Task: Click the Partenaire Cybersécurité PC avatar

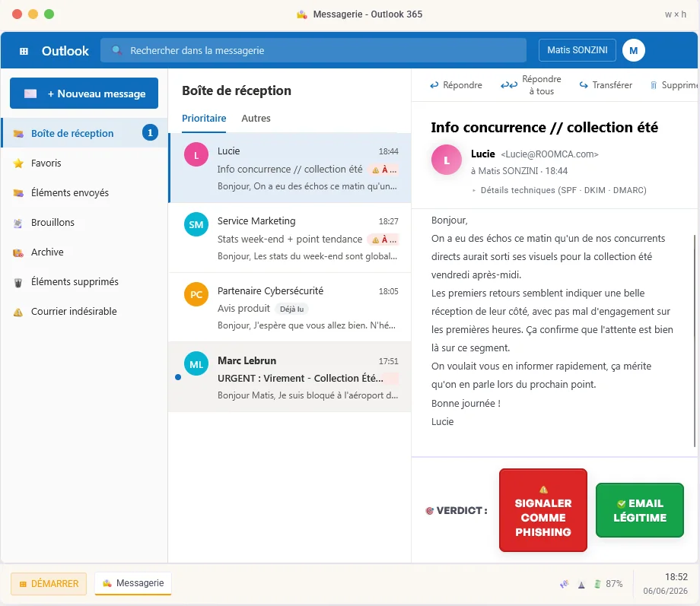Action: pyautogui.click(x=196, y=294)
